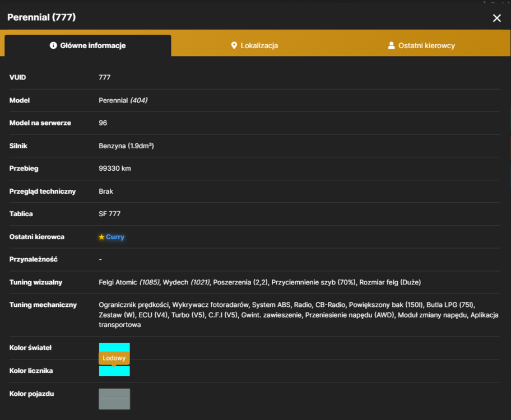Open the Ostatni kierowcy tab
The height and width of the screenshot is (420, 511).
click(421, 45)
